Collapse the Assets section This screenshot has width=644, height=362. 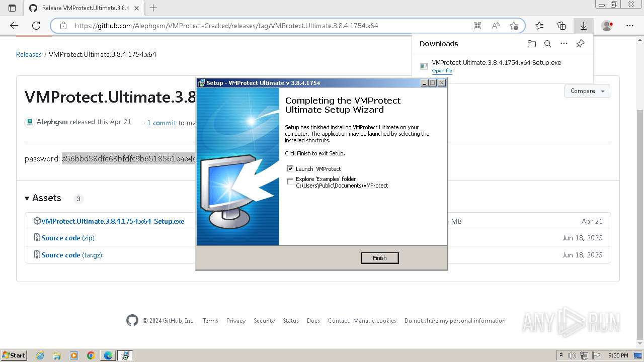(x=43, y=198)
